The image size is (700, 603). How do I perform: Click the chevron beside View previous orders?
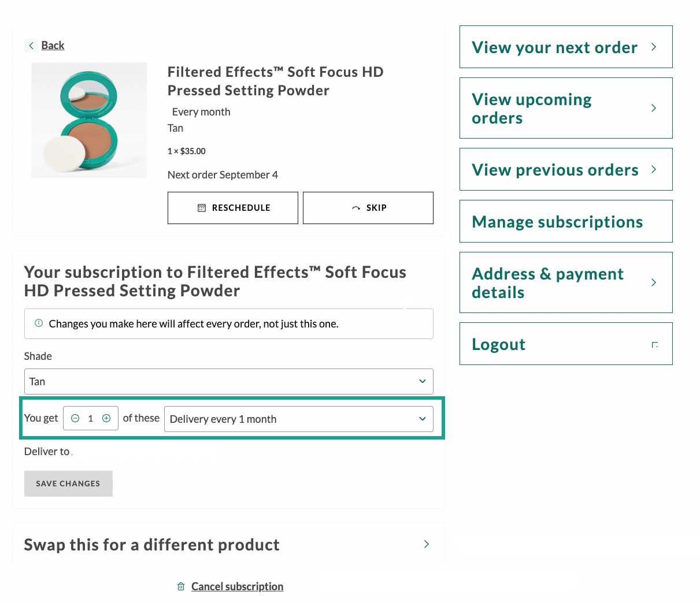pos(654,170)
